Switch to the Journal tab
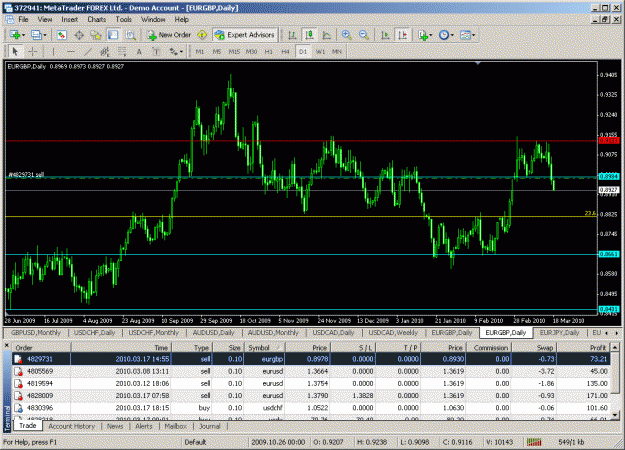This screenshot has height=450, width=625. [x=210, y=426]
